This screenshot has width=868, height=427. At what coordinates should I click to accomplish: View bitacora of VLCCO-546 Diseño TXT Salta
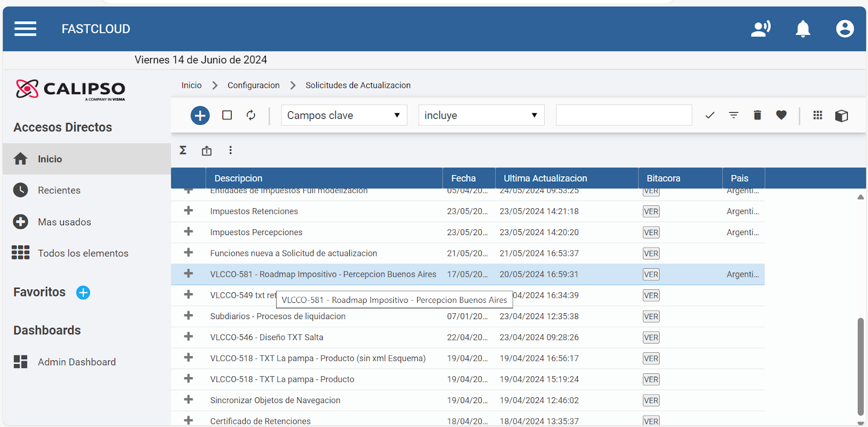coord(651,338)
